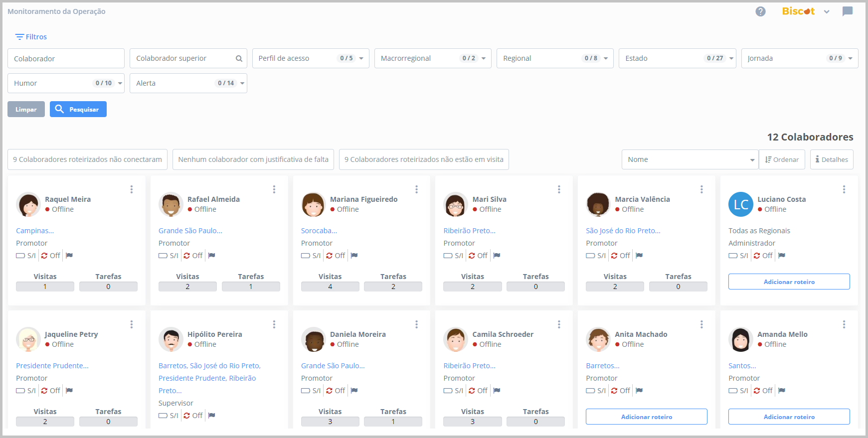
Task: Toggle the Nenhum colaborador com justificativa de falta filter
Action: click(253, 159)
